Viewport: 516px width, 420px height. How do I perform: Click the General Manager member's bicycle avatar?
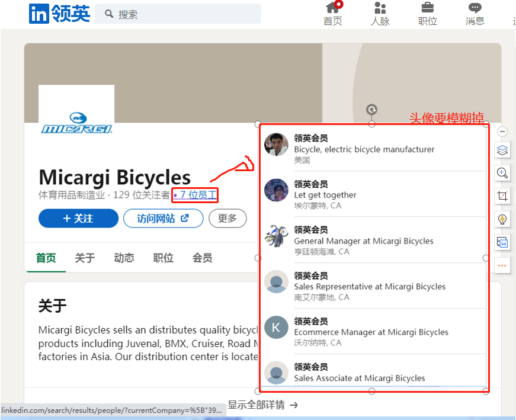[x=277, y=236]
